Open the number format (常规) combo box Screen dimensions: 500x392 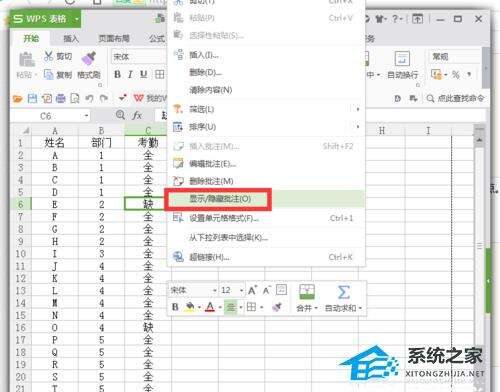click(x=455, y=57)
